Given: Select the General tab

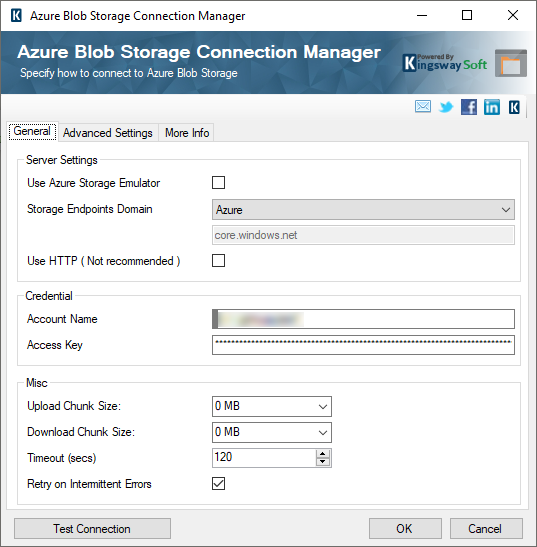Looking at the screenshot, I should tap(32, 132).
